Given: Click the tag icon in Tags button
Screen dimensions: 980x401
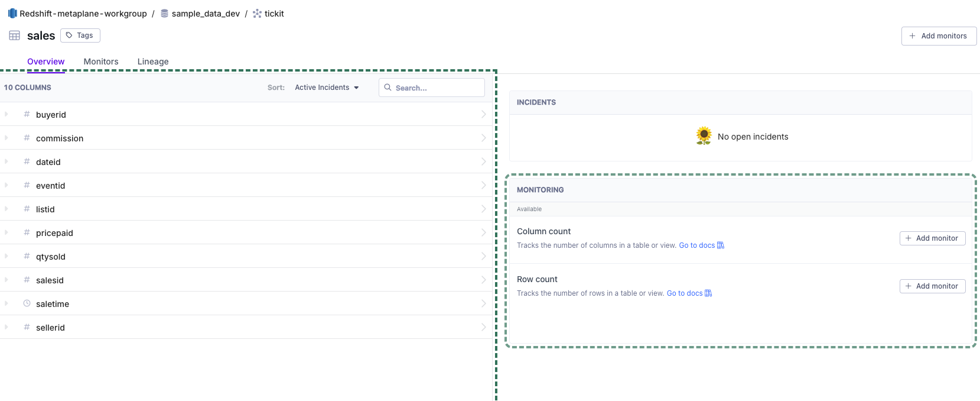Looking at the screenshot, I should 69,35.
